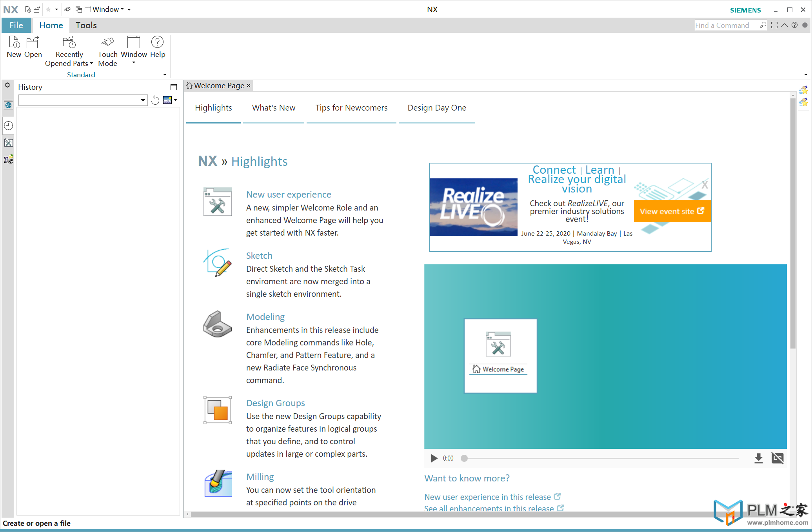Select the Welcome Page document tab
812x532 pixels.
click(219, 86)
